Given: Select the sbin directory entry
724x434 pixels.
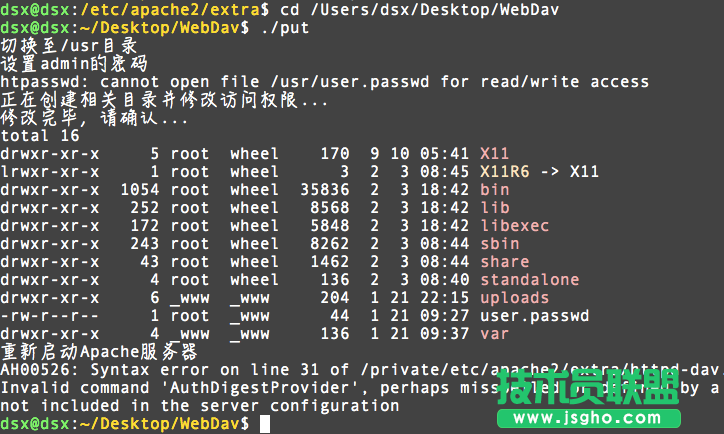Looking at the screenshot, I should pos(499,244).
